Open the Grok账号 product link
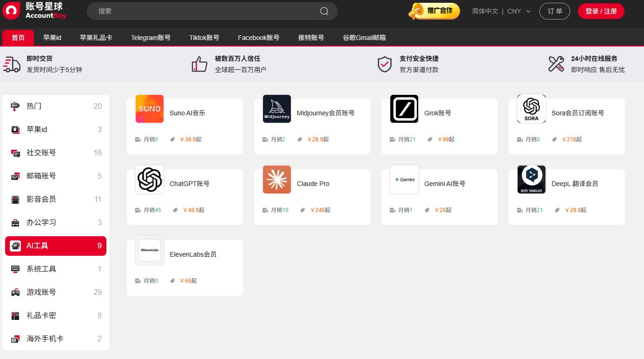Image resolution: width=644 pixels, height=359 pixels. click(438, 113)
